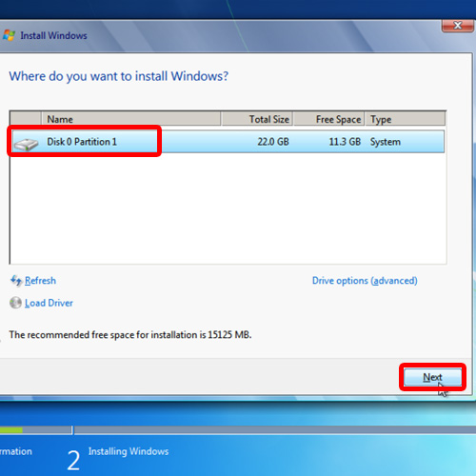Sort by the Name column header

click(130, 119)
